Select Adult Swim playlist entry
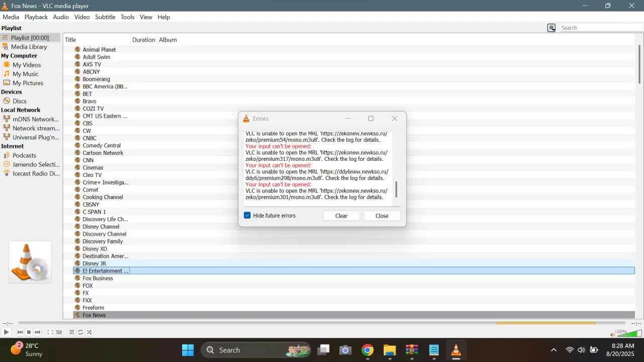 pos(97,57)
